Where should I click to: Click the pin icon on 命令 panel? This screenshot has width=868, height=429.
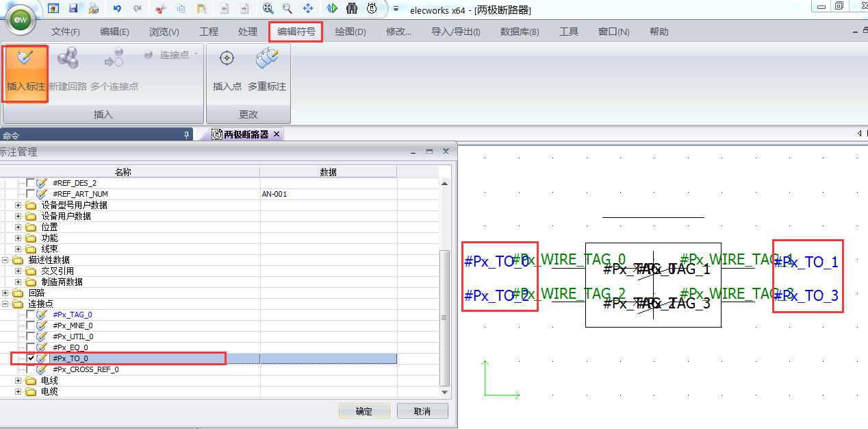click(x=187, y=135)
